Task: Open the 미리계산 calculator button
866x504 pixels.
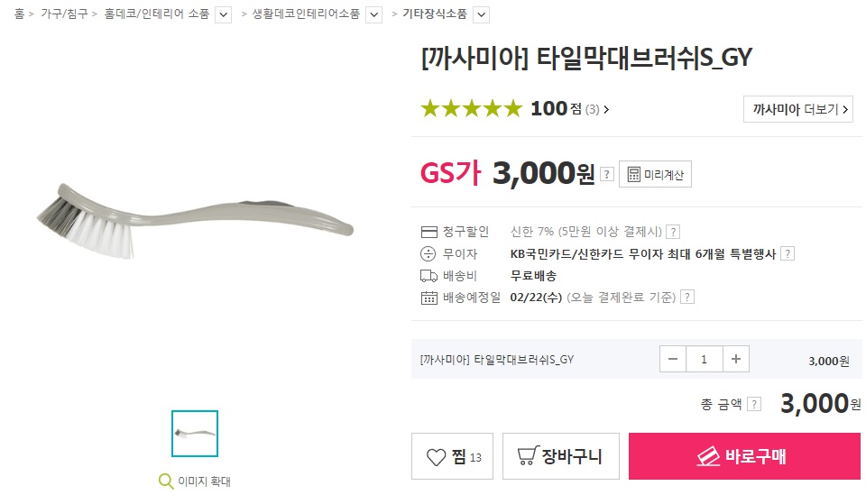Action: (655, 174)
